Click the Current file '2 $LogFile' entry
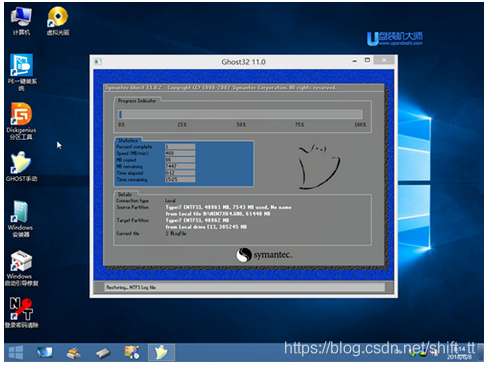 (x=176, y=234)
